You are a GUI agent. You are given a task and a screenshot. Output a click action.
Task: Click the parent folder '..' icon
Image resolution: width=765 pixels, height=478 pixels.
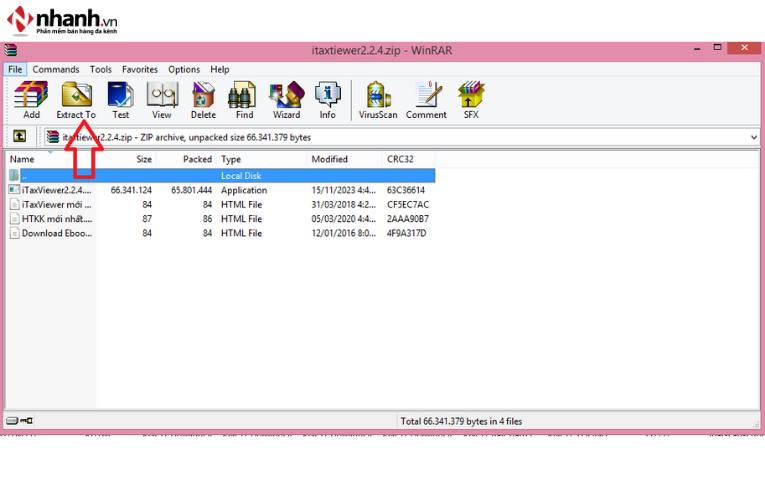coord(14,175)
